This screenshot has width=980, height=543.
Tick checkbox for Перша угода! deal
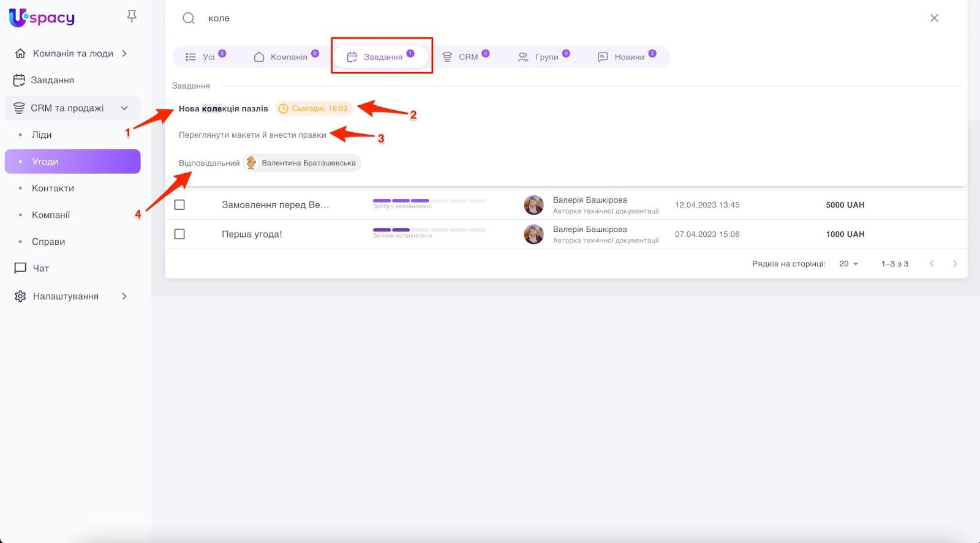[179, 234]
